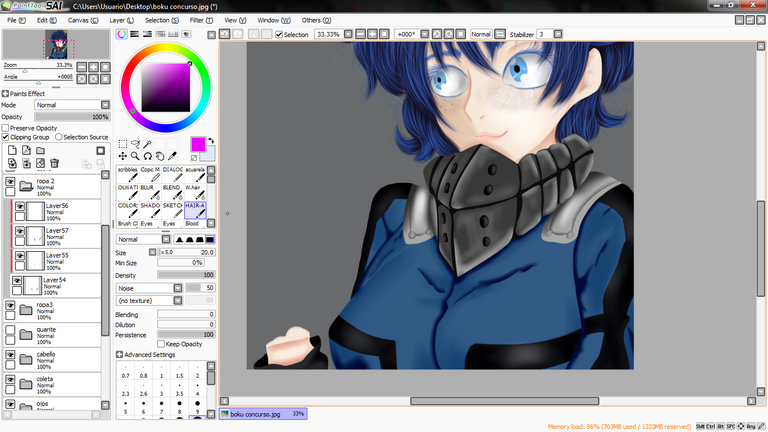The image size is (768, 432).
Task: Open the brush blend mode Normal dropdown
Action: 166,239
